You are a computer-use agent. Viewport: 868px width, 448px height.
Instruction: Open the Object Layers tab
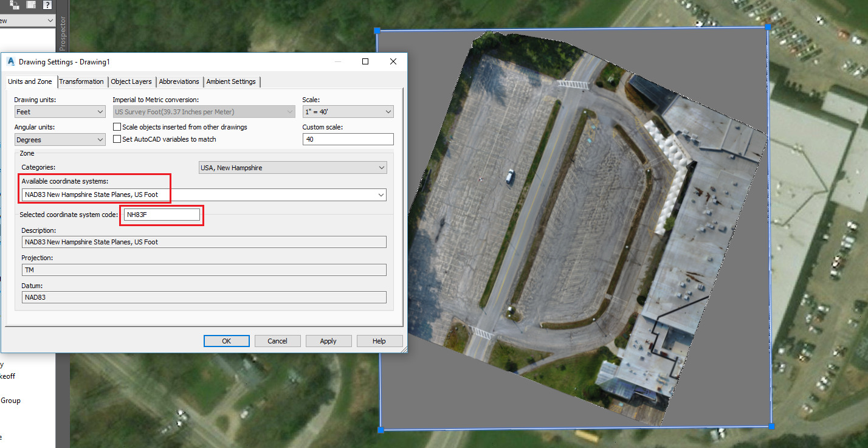(x=131, y=81)
